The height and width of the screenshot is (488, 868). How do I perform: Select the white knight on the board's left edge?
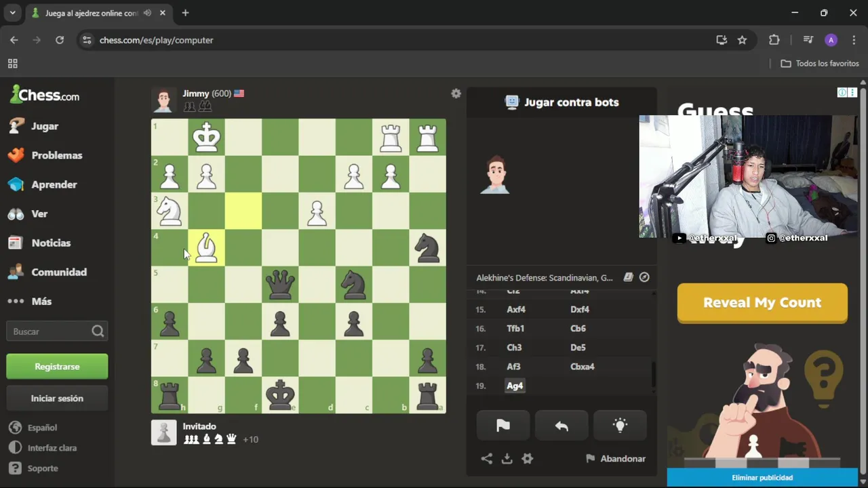(170, 211)
